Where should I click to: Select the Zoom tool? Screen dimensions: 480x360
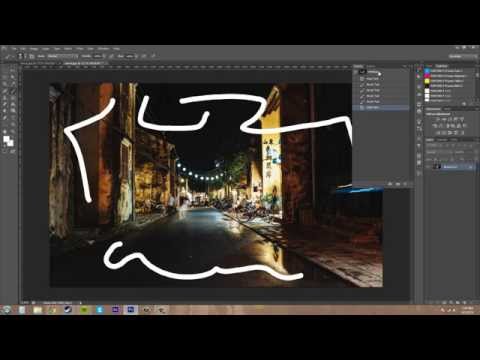(13, 131)
